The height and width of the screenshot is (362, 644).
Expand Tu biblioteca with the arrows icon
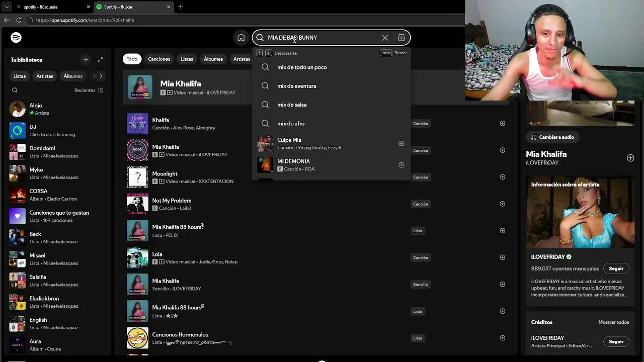100,60
